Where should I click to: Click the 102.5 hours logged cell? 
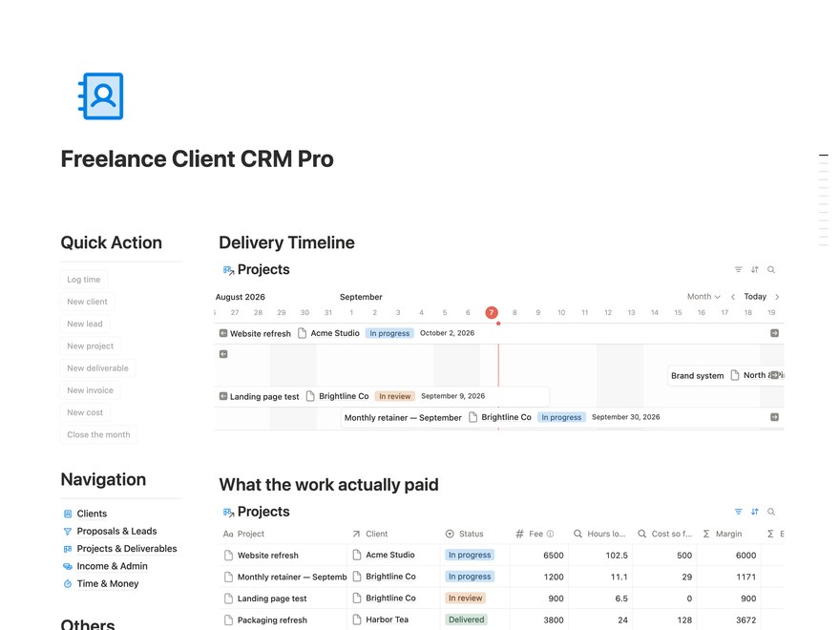pos(600,556)
